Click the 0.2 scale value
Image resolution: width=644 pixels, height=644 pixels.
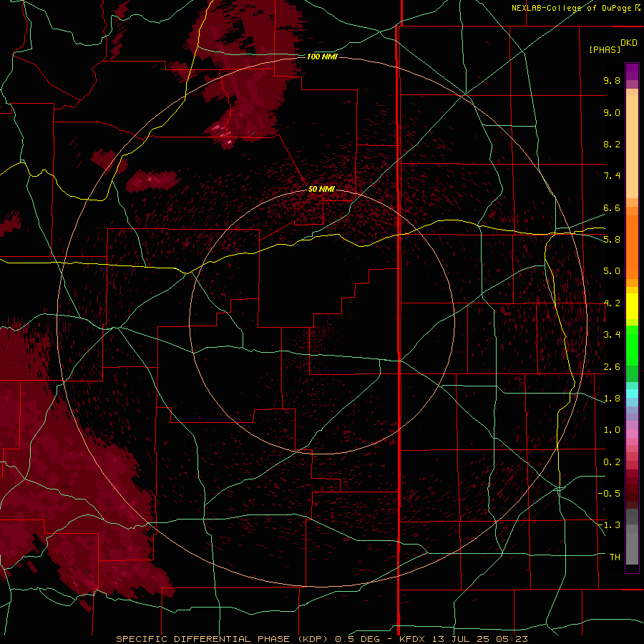(612, 462)
